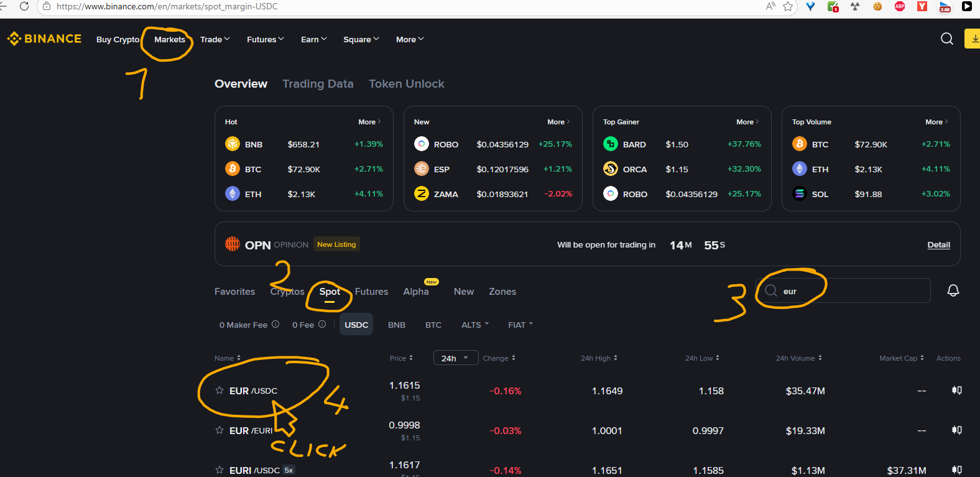This screenshot has width=980, height=477.
Task: Select the Futures market tab
Action: 371,292
